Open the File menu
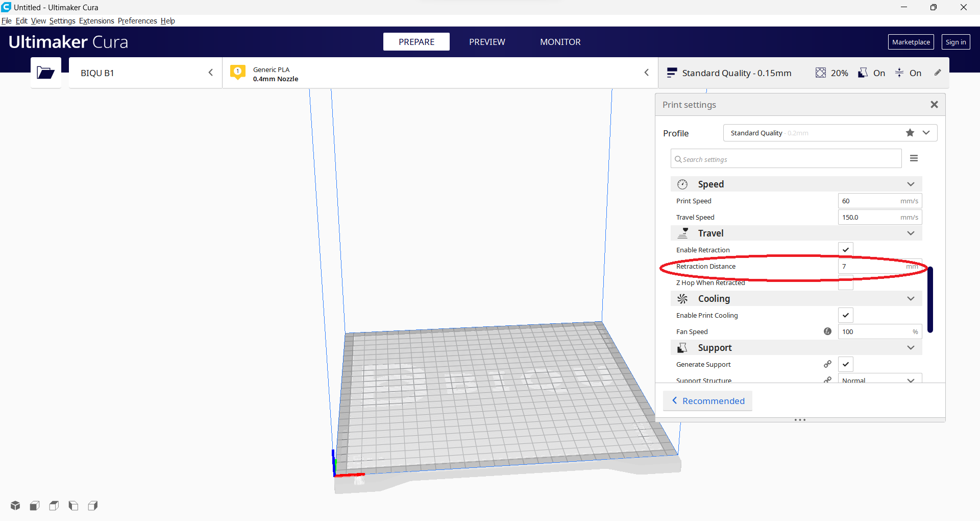The height and width of the screenshot is (521, 980). click(x=7, y=21)
